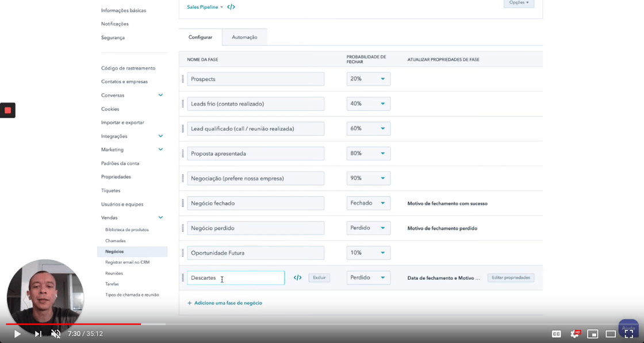Seek using the red video progress bar
The width and height of the screenshot is (644, 343).
pyautogui.click(x=73, y=324)
